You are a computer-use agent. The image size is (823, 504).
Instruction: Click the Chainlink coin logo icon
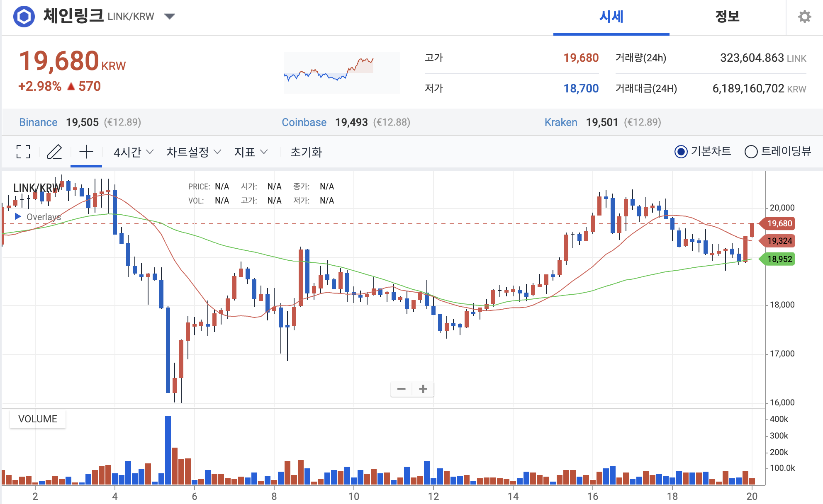pos(24,17)
